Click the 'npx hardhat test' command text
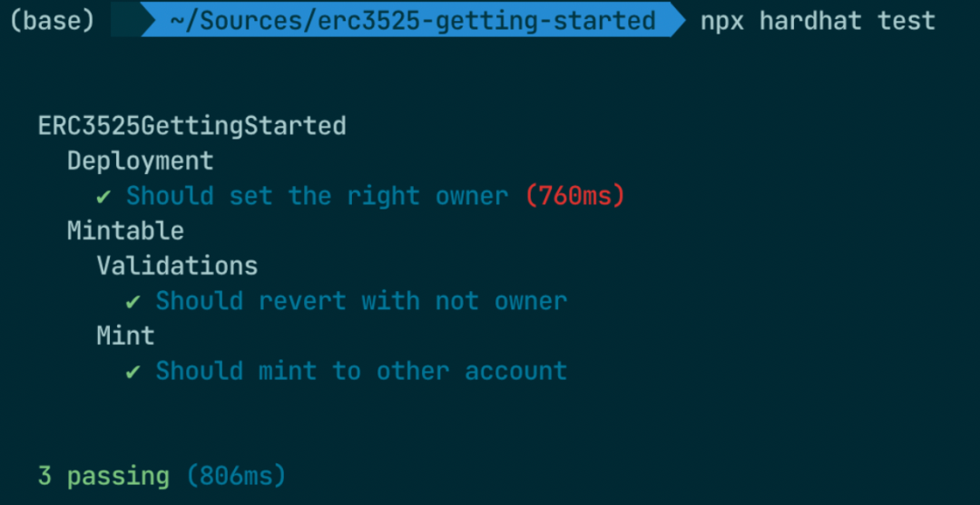The width and height of the screenshot is (980, 505). (818, 21)
